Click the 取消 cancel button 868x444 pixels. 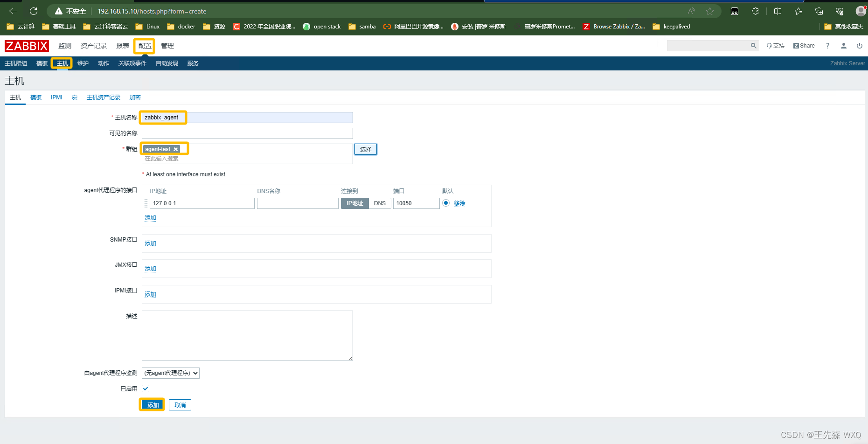180,405
